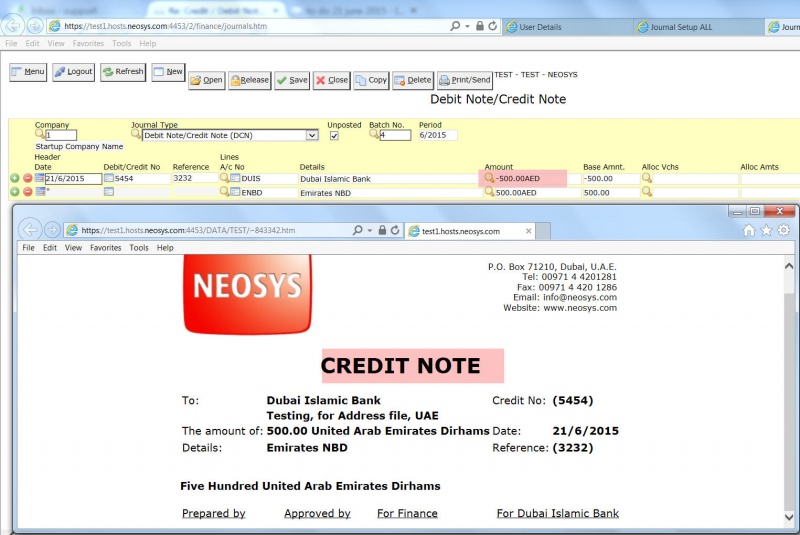
Task: Click the Base Amnt. field showing -500.00
Action: point(611,179)
